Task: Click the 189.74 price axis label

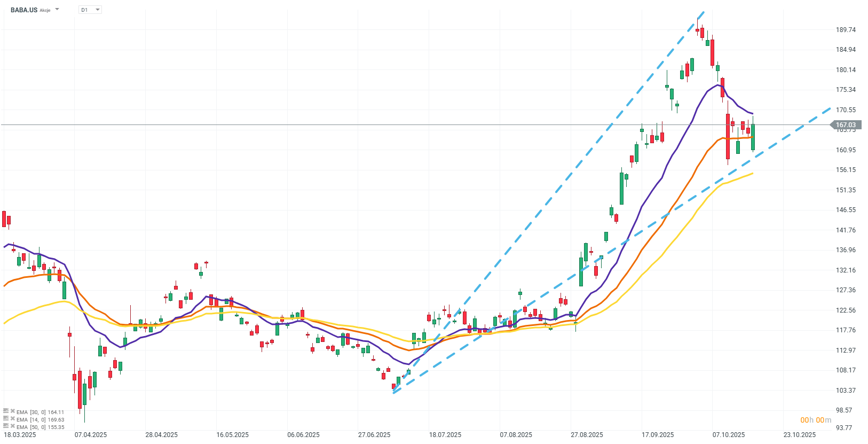Action: tap(846, 30)
